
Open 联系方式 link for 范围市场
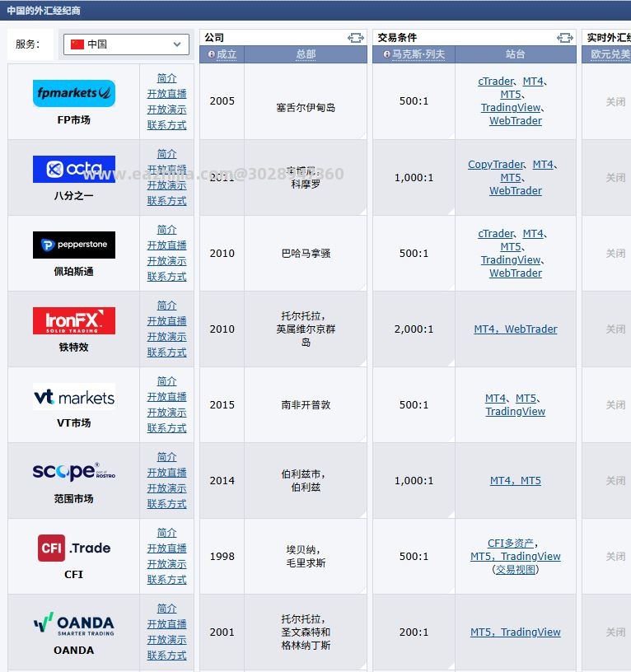pos(166,504)
